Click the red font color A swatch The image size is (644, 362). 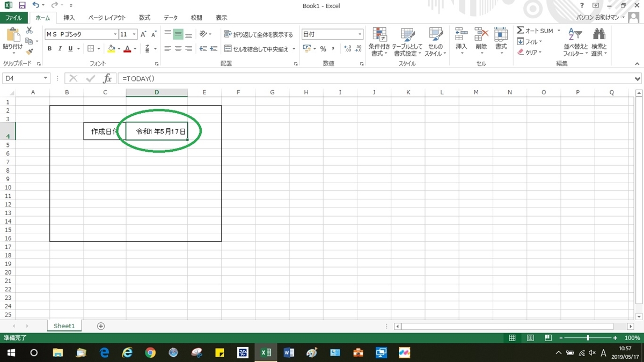click(x=127, y=49)
